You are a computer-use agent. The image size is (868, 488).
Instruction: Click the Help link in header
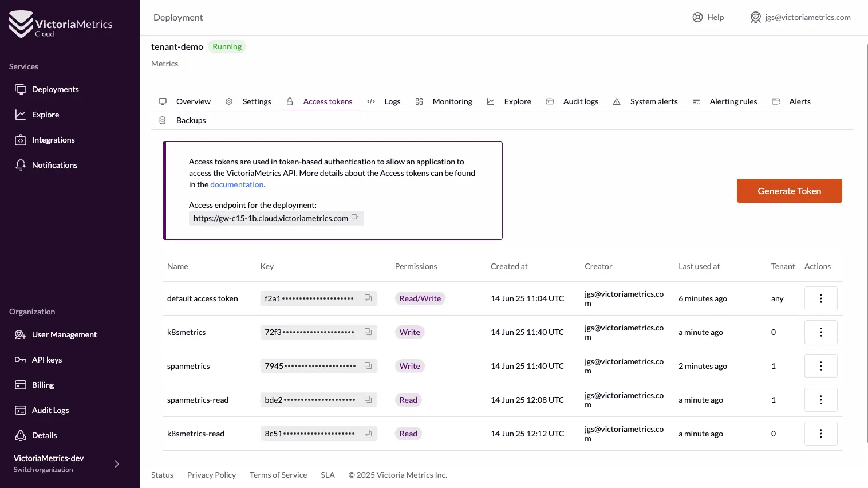(715, 17)
